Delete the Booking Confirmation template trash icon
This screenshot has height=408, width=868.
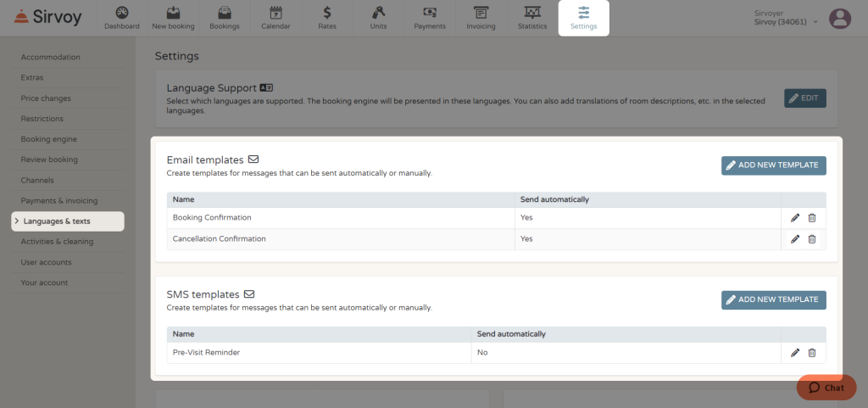(811, 218)
